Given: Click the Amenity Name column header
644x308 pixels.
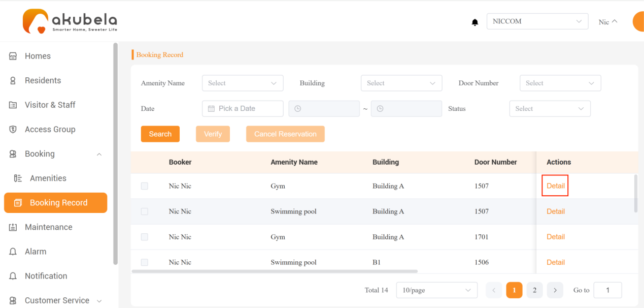Looking at the screenshot, I should [294, 162].
